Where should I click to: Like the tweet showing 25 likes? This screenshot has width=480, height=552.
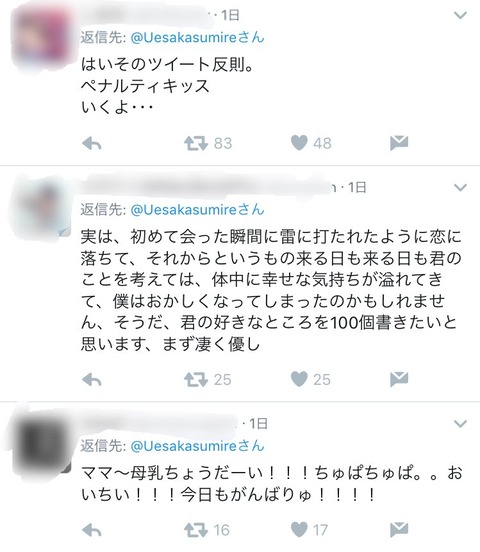coord(299,379)
